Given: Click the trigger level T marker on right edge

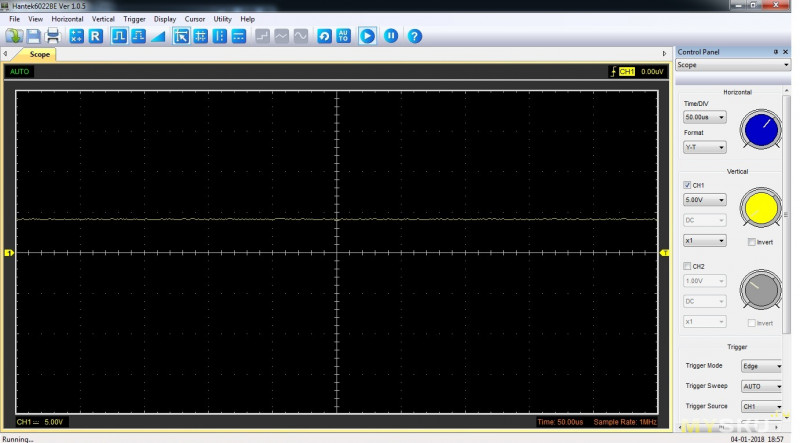Looking at the screenshot, I should (x=665, y=253).
